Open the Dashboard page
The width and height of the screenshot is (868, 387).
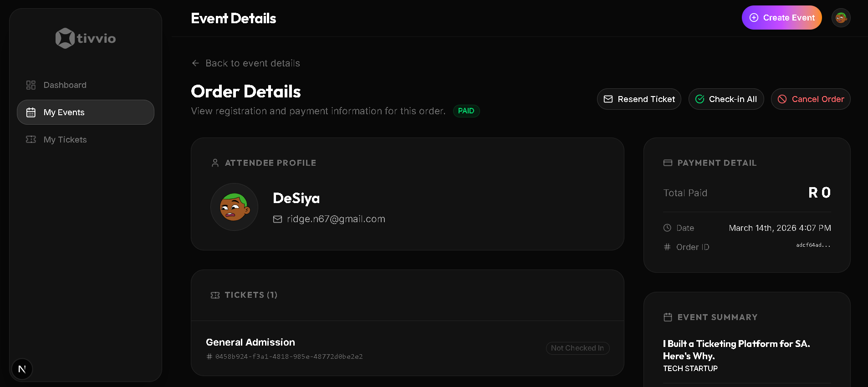pos(65,85)
